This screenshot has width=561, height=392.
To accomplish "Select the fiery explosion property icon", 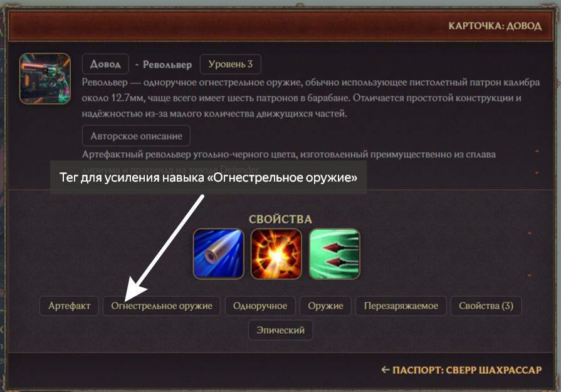I will (276, 254).
